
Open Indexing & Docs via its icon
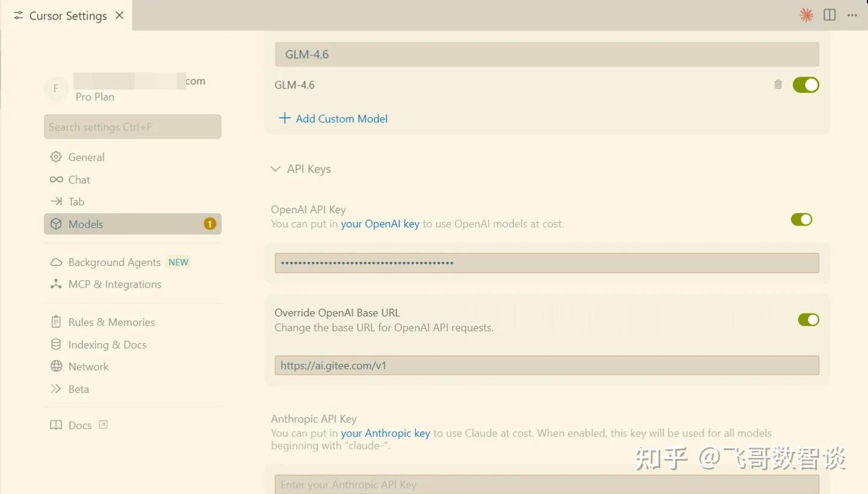pyautogui.click(x=56, y=344)
